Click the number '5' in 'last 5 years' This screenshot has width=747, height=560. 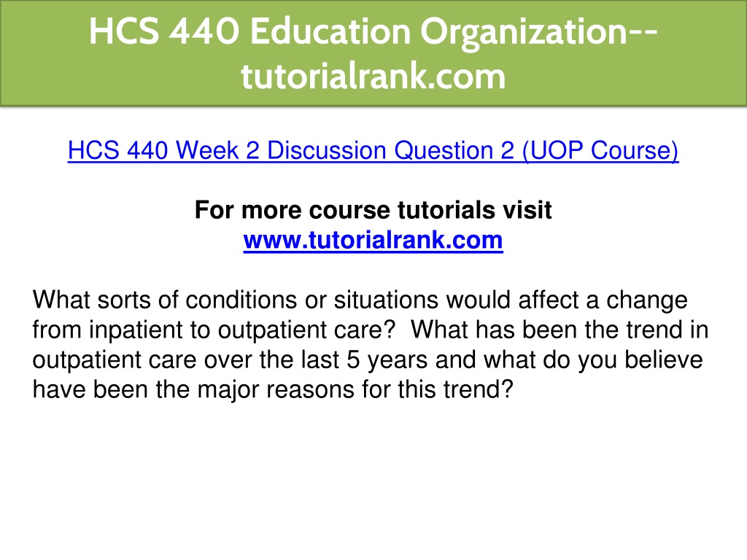353,359
